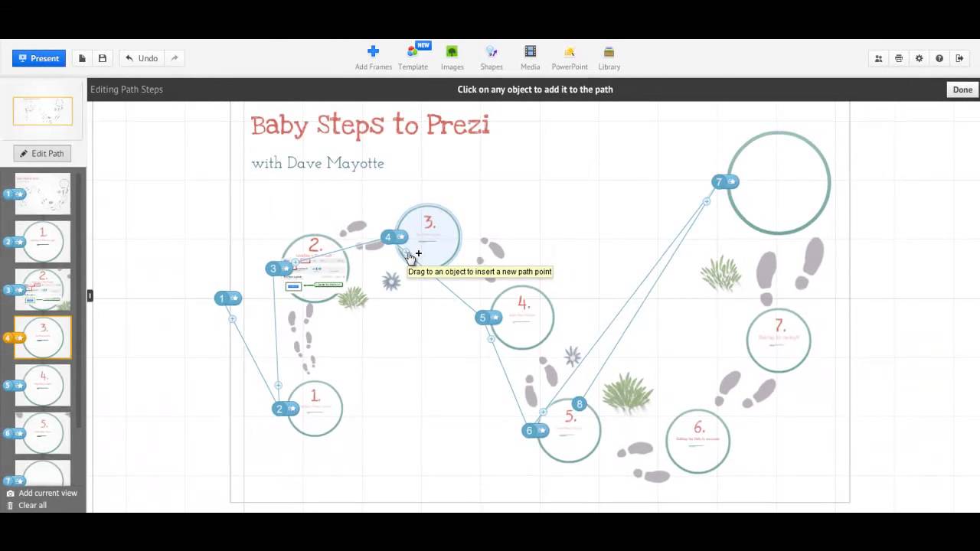980x551 pixels.
Task: Open the Media insert option
Action: pos(530,57)
